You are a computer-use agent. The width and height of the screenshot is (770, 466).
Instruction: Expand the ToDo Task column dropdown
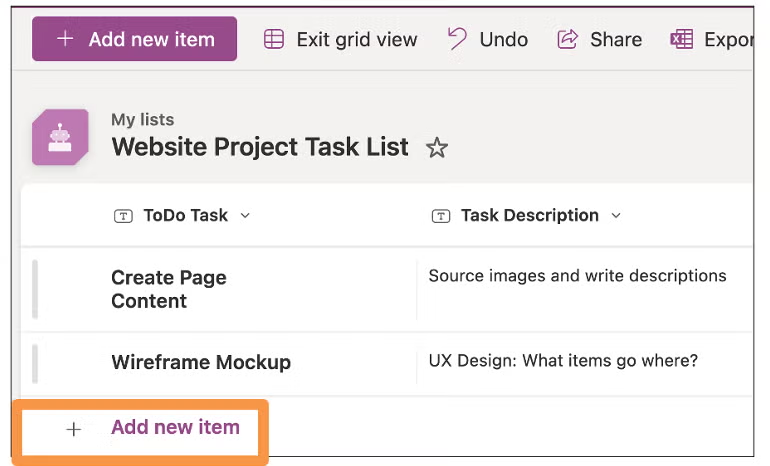tap(246, 215)
